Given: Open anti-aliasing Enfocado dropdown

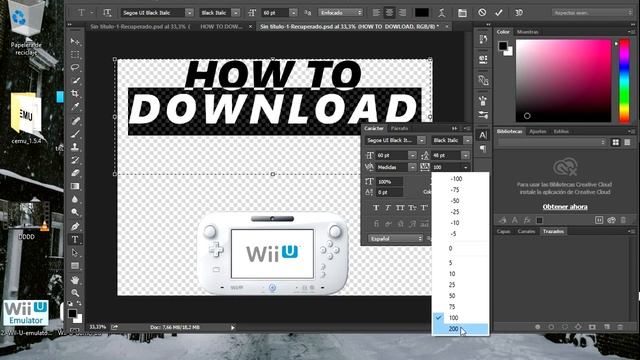Looking at the screenshot, I should pos(340,13).
